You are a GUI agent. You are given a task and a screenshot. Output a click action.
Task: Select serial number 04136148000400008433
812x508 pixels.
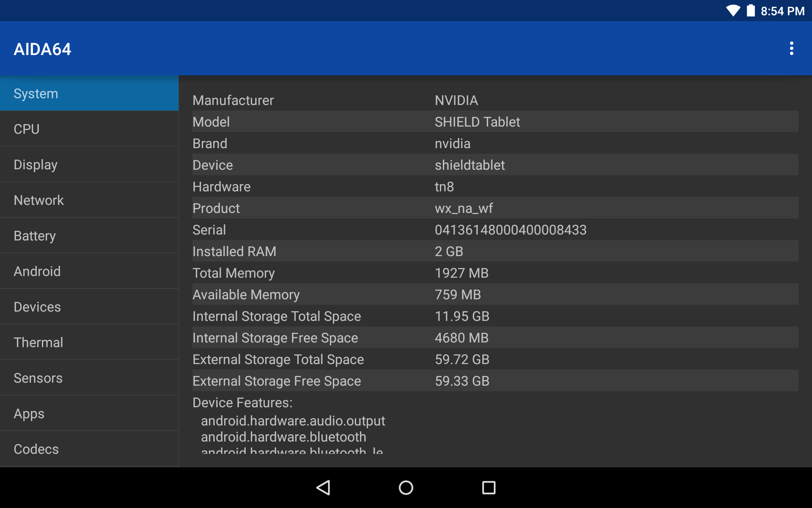tap(510, 230)
